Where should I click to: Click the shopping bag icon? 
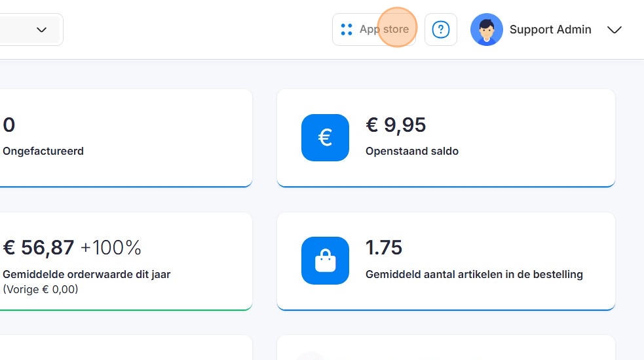(325, 260)
